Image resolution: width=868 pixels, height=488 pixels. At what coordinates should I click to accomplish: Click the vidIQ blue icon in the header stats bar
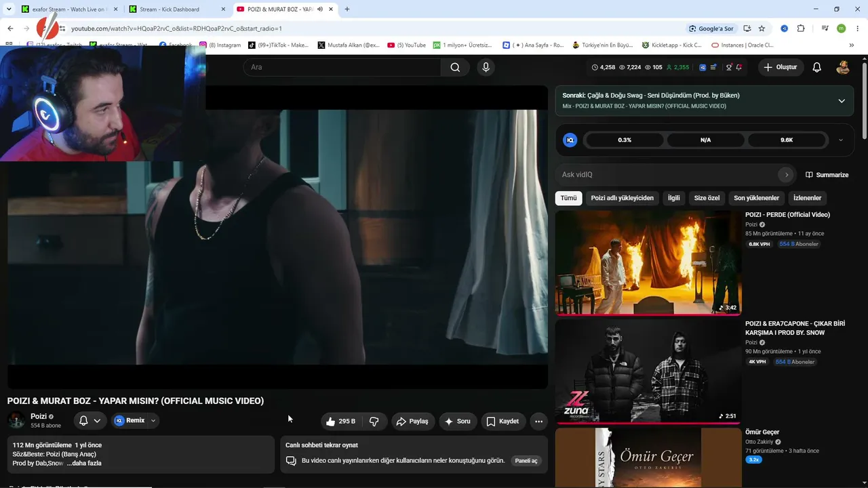[703, 67]
